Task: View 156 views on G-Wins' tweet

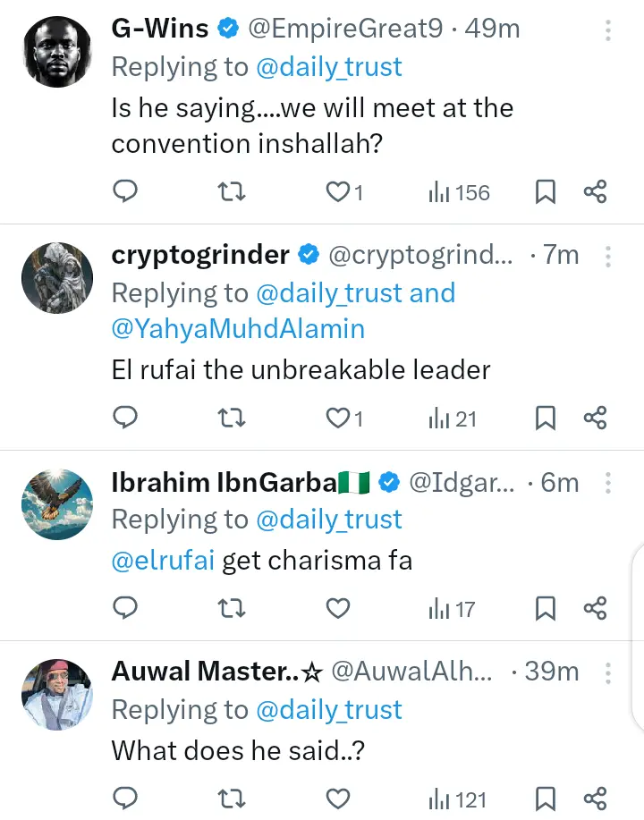Action: coord(460,191)
